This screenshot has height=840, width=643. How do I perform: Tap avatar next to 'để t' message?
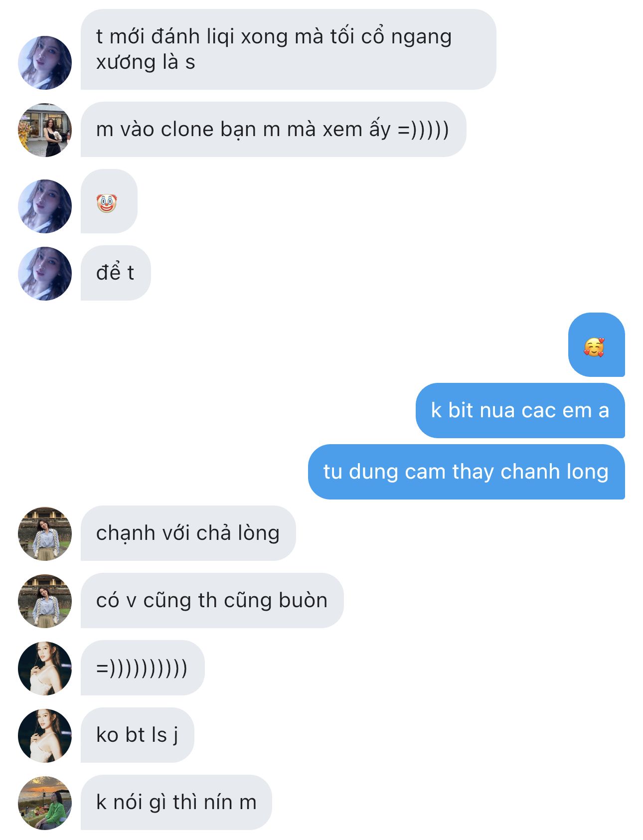pyautogui.click(x=45, y=274)
